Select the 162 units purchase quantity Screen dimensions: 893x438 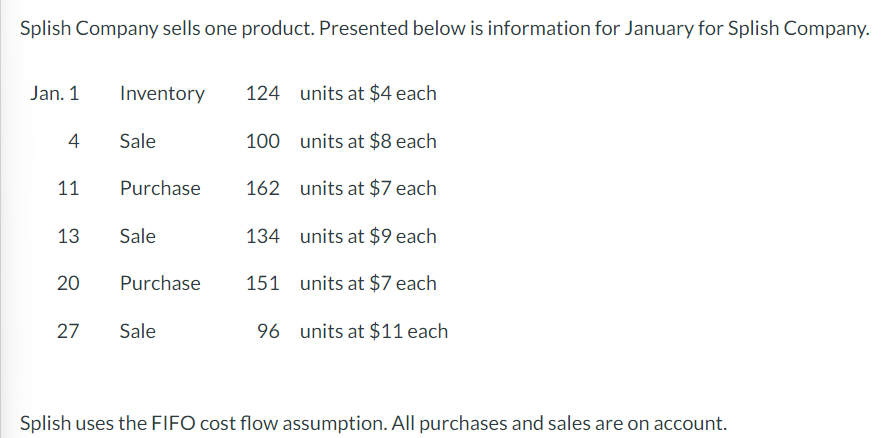pyautogui.click(x=262, y=188)
